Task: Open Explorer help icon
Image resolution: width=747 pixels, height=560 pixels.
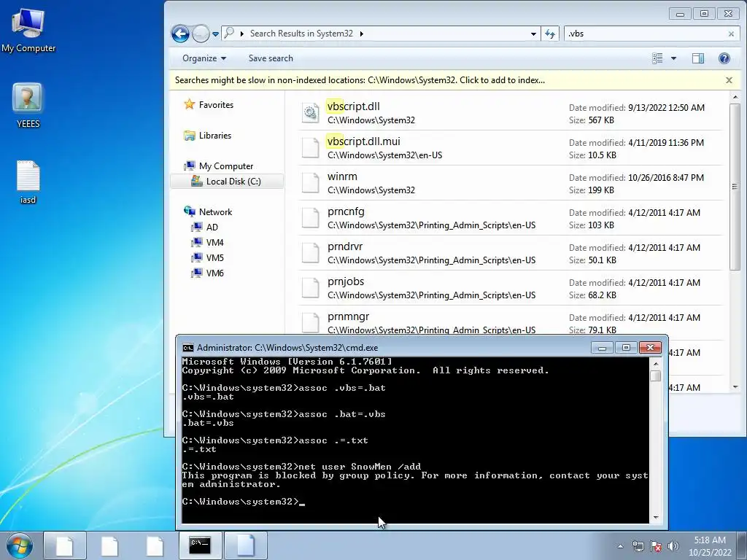Action: 724,58
